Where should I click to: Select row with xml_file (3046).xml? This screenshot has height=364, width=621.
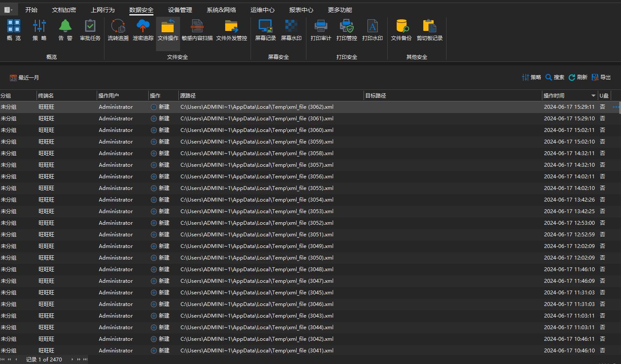pyautogui.click(x=309, y=304)
